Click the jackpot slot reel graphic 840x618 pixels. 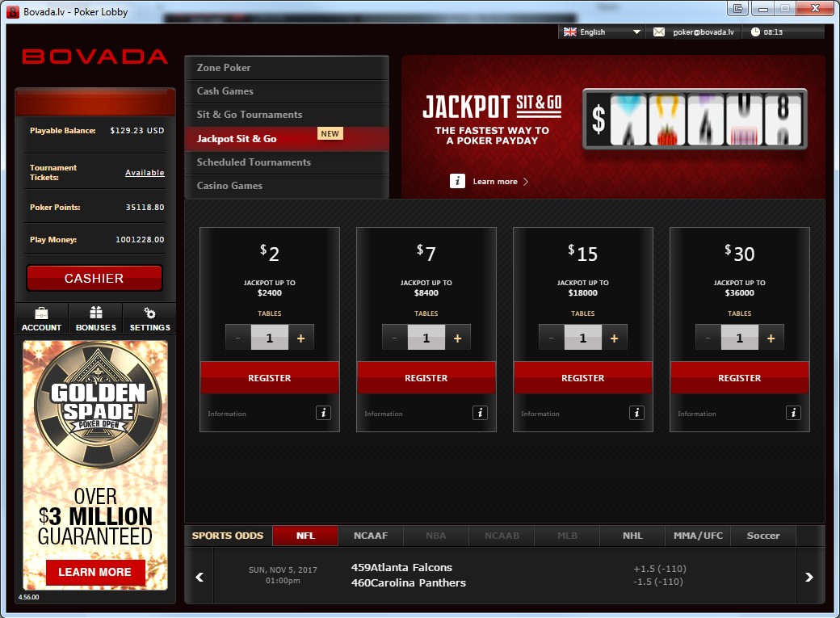pos(695,119)
